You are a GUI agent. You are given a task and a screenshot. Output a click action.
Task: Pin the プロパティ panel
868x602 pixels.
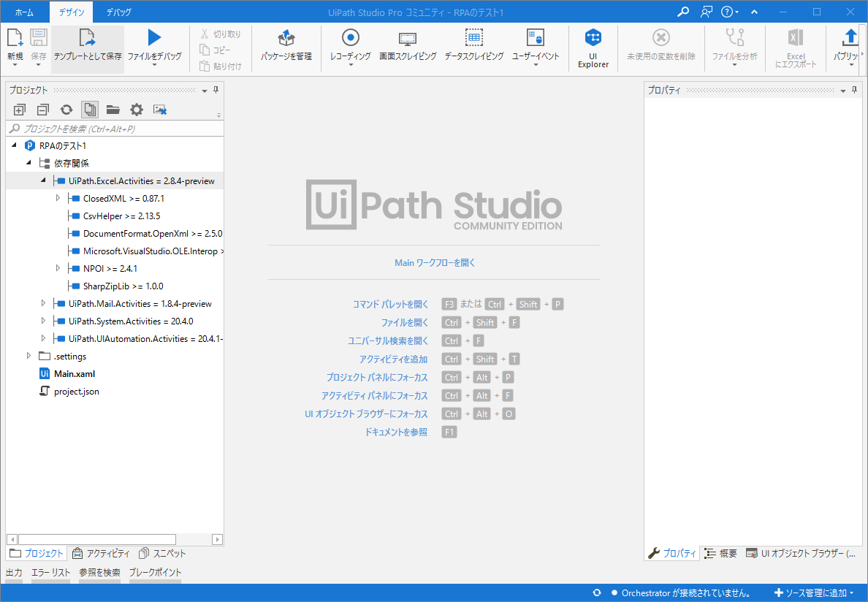coord(854,90)
